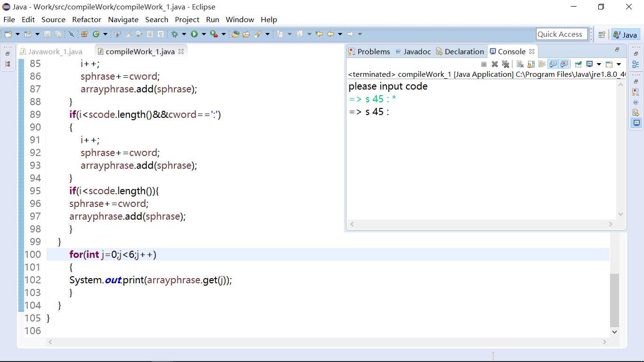Viewport: 644px width, 362px height.
Task: Click the Save toolbar icon
Action: point(47,34)
